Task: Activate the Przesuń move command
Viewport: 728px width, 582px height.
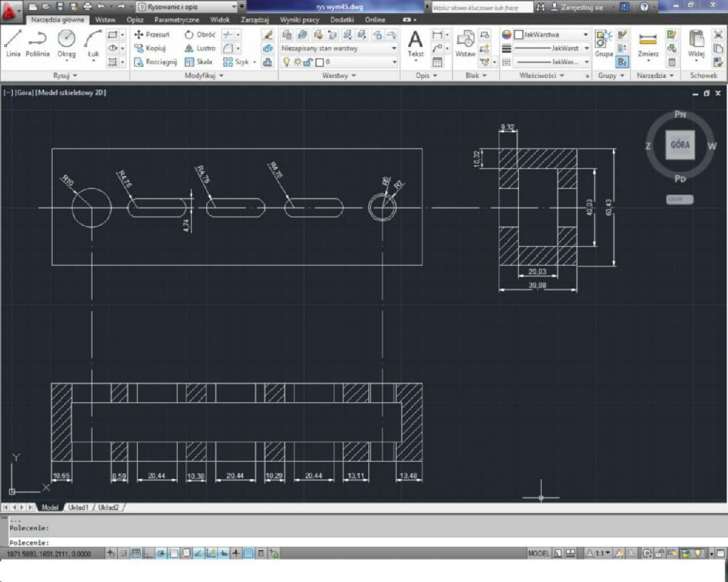Action: coord(152,34)
